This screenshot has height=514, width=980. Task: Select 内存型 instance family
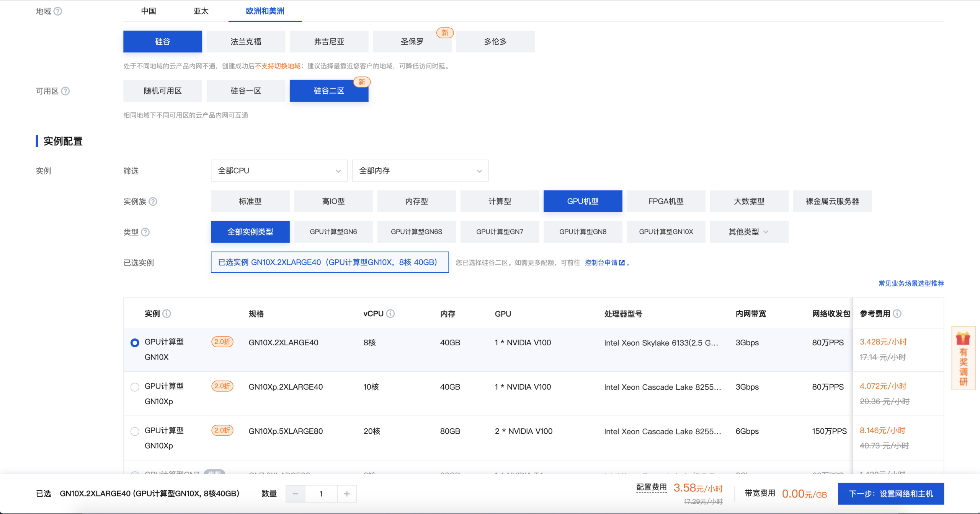(x=416, y=201)
